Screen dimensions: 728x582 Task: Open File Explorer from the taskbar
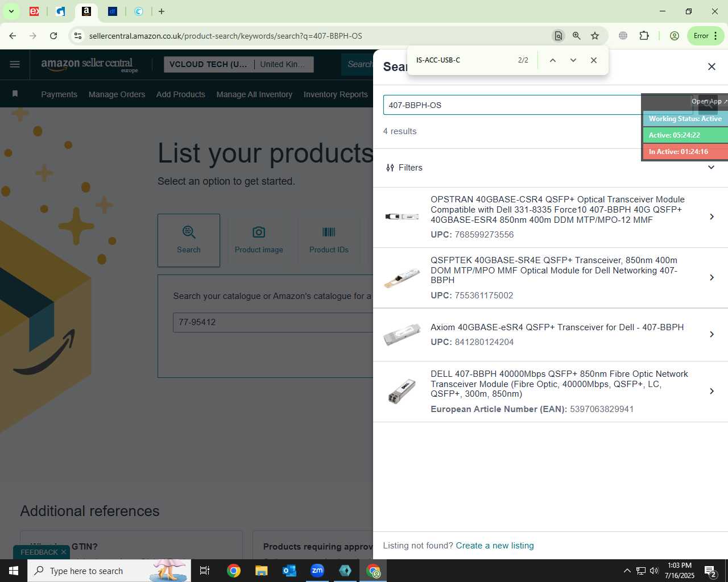(x=261, y=571)
